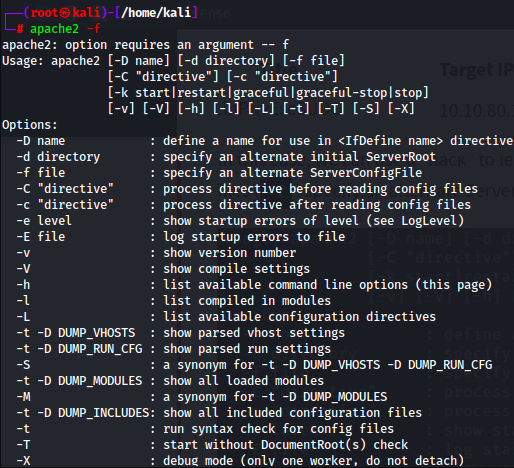The image size is (514, 468).
Task: Click 'list compiled in modules'
Action: tap(247, 301)
